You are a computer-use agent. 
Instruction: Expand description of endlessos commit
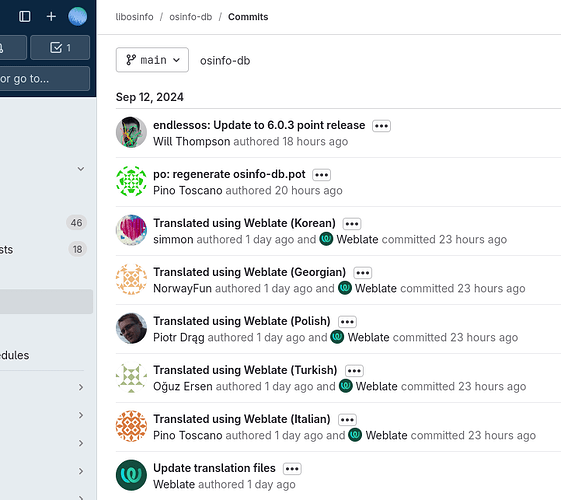[381, 126]
